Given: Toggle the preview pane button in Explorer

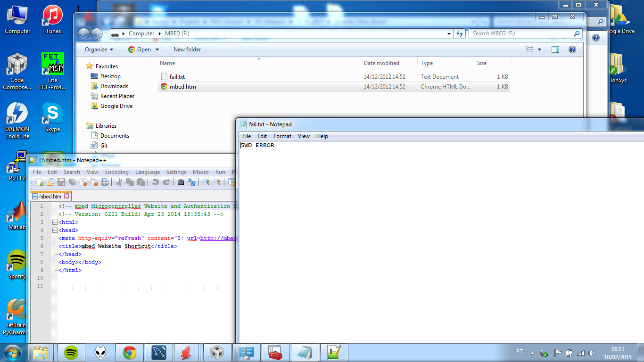Looking at the screenshot, I should (555, 49).
